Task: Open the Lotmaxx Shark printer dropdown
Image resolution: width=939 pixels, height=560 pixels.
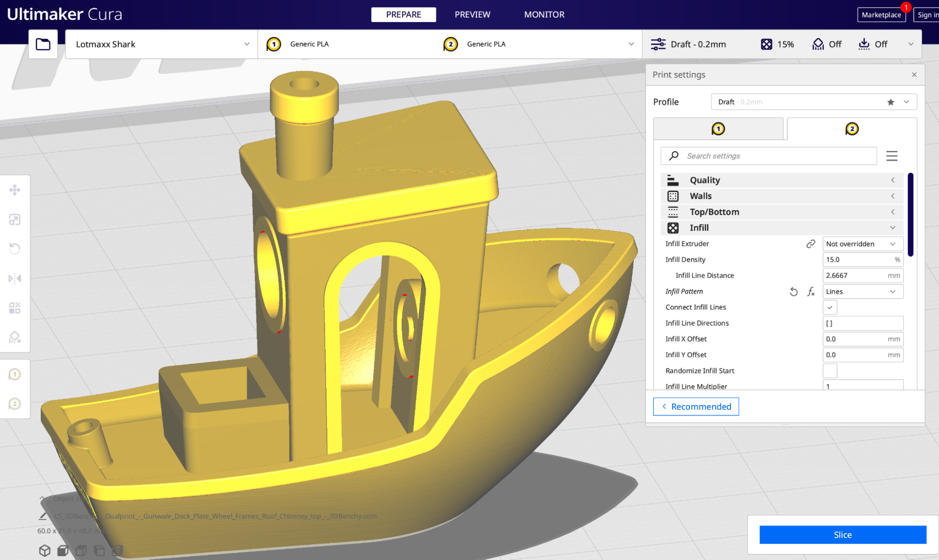Action: pos(161,44)
